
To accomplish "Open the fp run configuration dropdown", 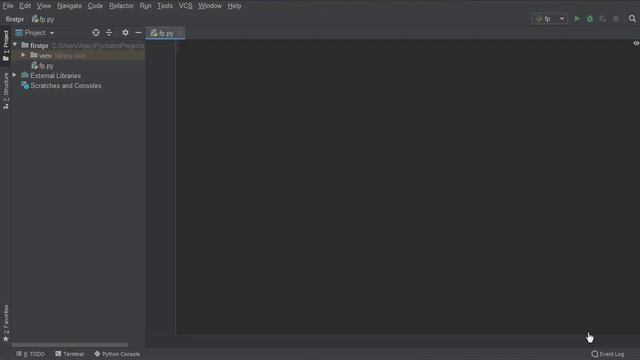I will [x=549, y=19].
